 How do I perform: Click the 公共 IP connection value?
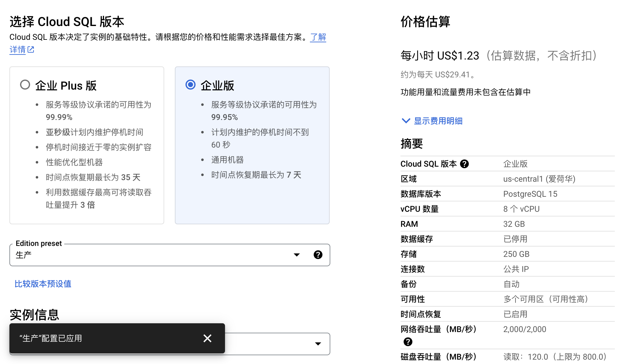tap(516, 269)
